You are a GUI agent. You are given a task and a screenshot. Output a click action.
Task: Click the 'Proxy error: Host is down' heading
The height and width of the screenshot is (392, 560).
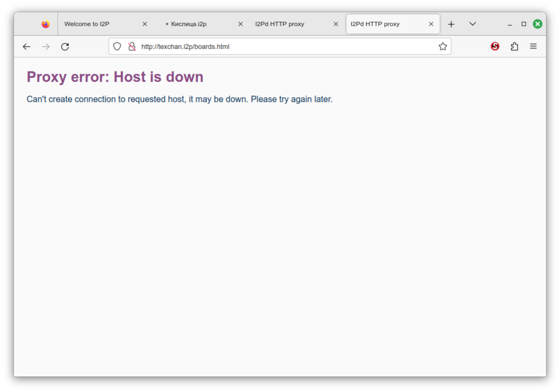click(115, 77)
